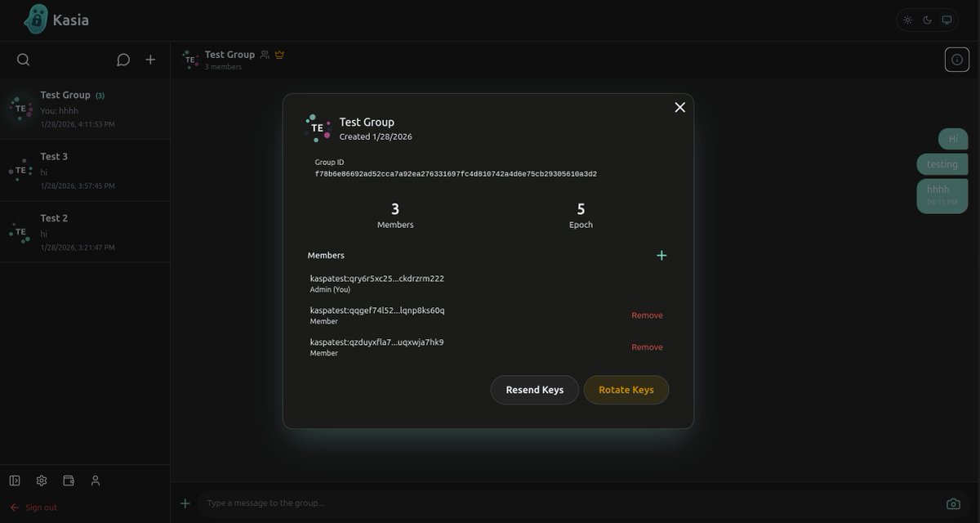This screenshot has height=523, width=980.
Task: Click the green plus to add a member
Action: [661, 255]
